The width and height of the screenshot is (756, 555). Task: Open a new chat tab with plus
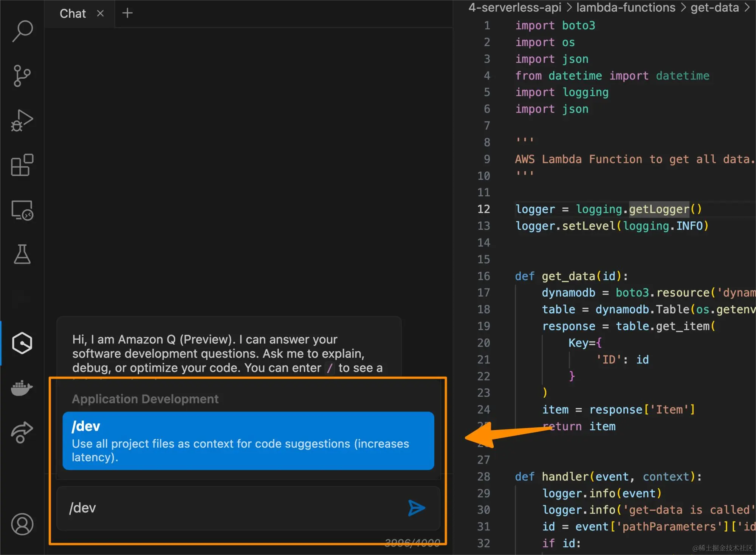(127, 14)
